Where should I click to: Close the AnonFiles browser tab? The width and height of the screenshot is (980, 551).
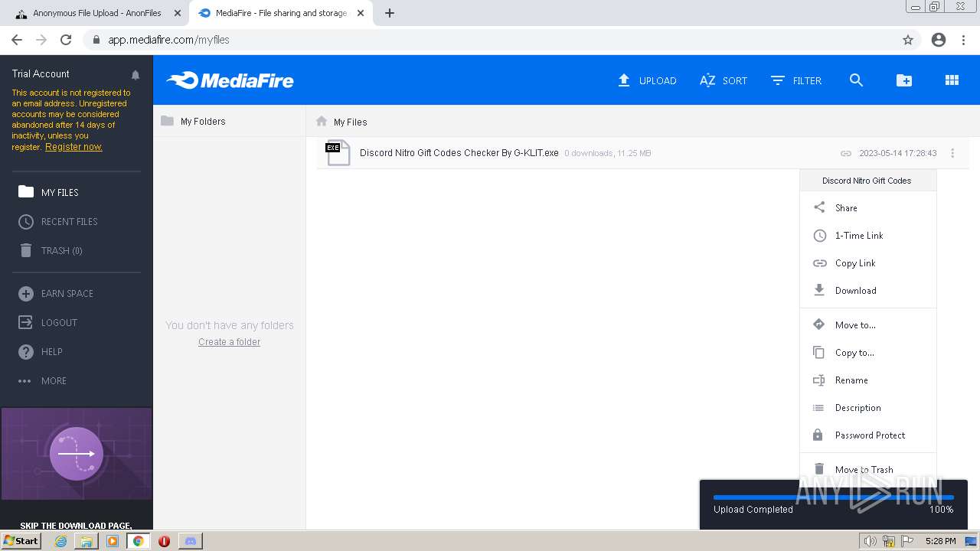178,13
